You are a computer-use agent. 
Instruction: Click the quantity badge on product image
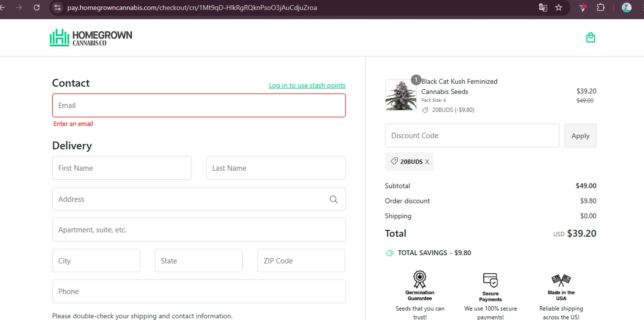[416, 80]
